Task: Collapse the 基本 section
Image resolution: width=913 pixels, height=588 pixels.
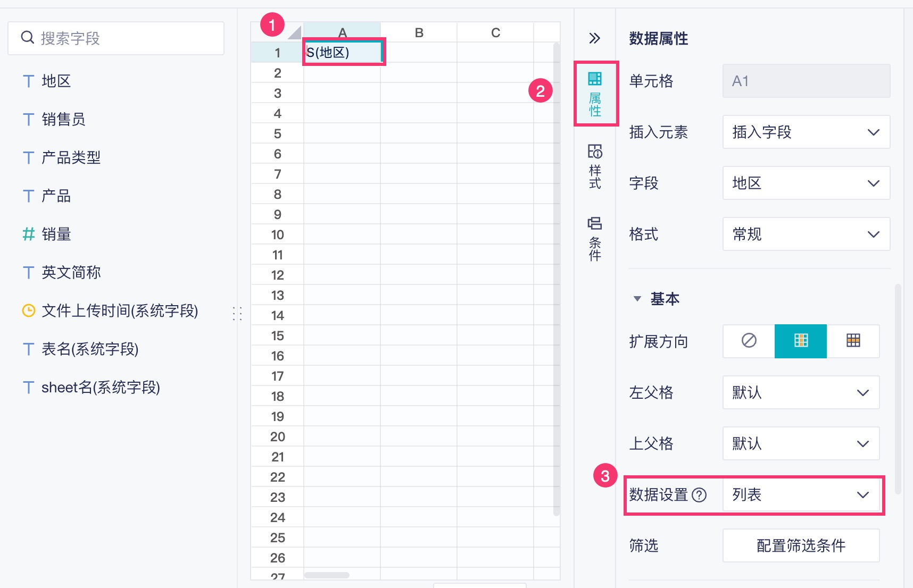Action: 637,299
